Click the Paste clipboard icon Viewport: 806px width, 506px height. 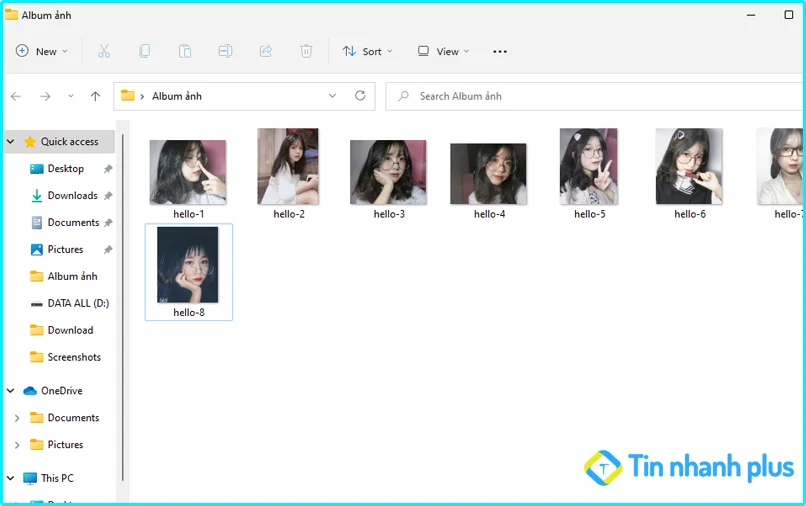click(x=185, y=51)
